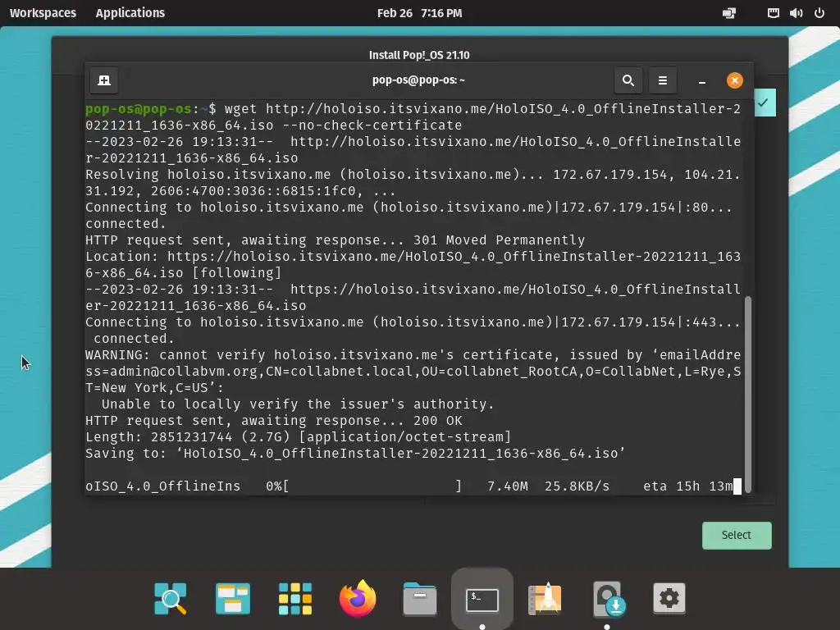The width and height of the screenshot is (840, 630).
Task: Open the terminal hamburger menu
Action: [663, 80]
